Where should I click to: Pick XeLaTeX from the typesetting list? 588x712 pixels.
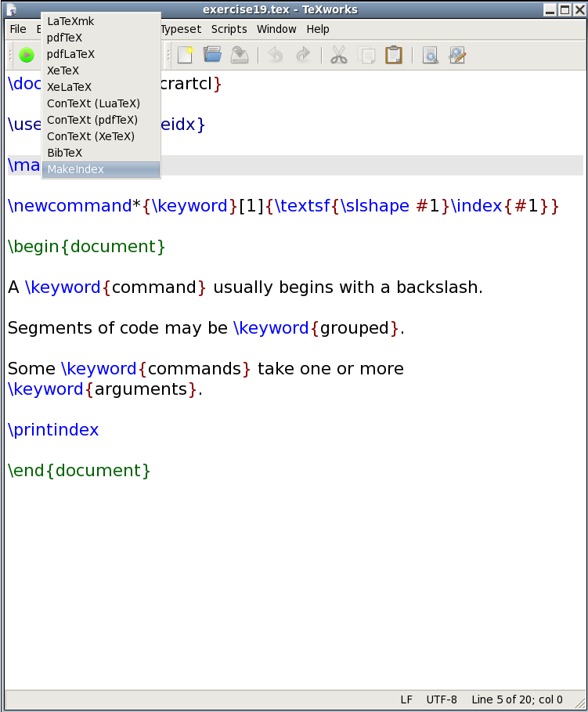pyautogui.click(x=69, y=87)
